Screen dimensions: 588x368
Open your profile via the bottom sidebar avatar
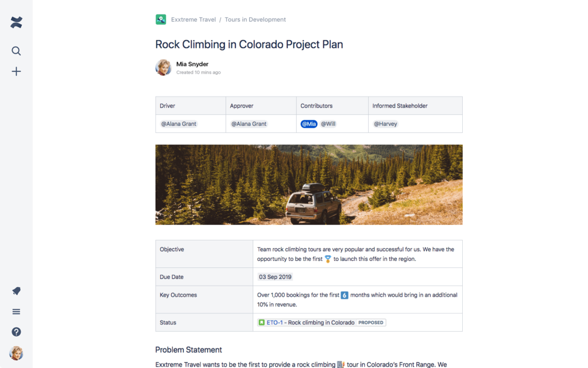click(x=16, y=353)
